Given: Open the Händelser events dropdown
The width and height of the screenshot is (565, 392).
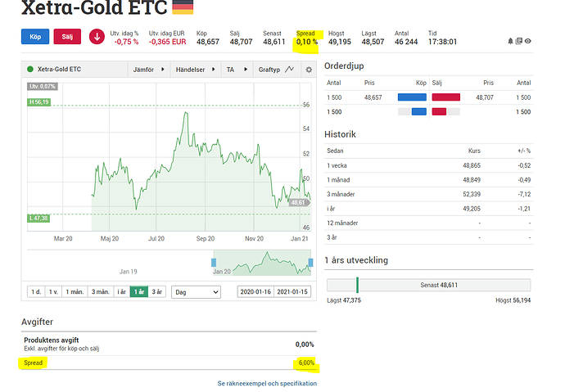Looking at the screenshot, I should [196, 70].
